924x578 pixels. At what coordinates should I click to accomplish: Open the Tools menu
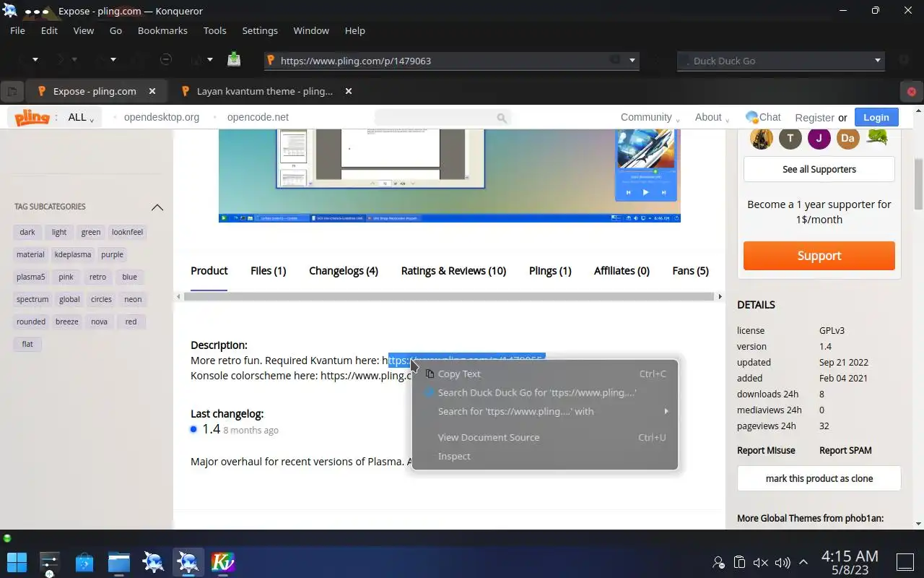point(214,30)
